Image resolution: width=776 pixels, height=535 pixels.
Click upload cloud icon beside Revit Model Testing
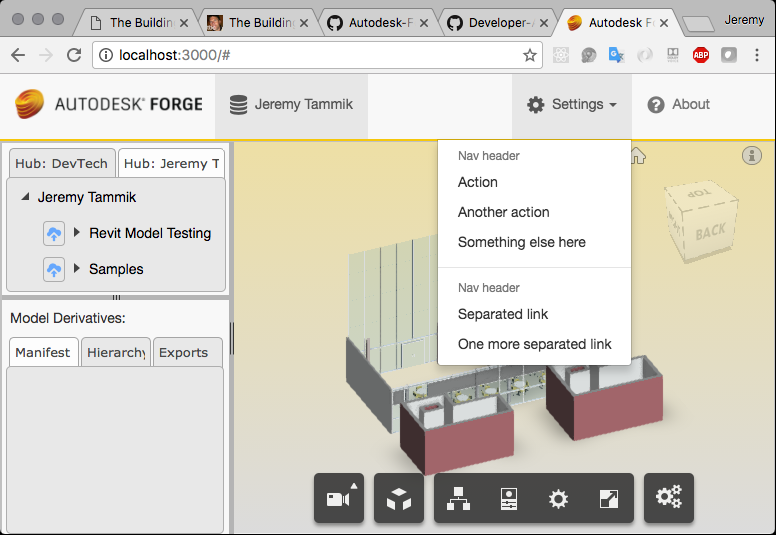point(54,233)
